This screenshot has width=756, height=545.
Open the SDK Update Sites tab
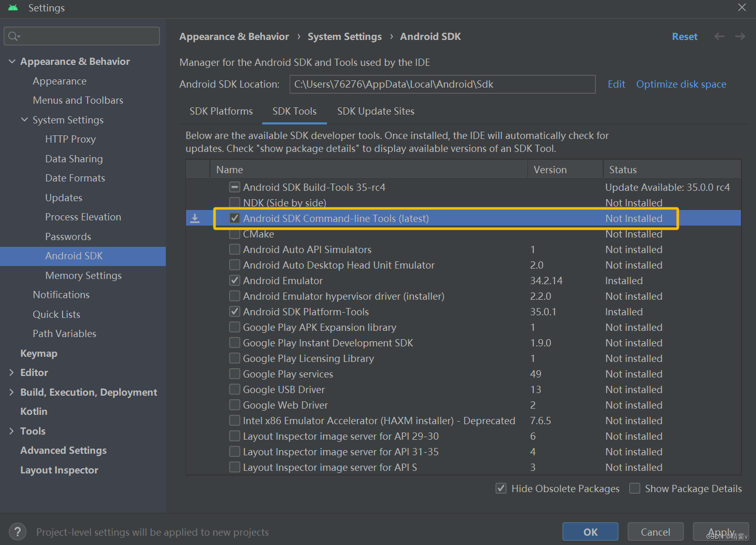(x=375, y=111)
